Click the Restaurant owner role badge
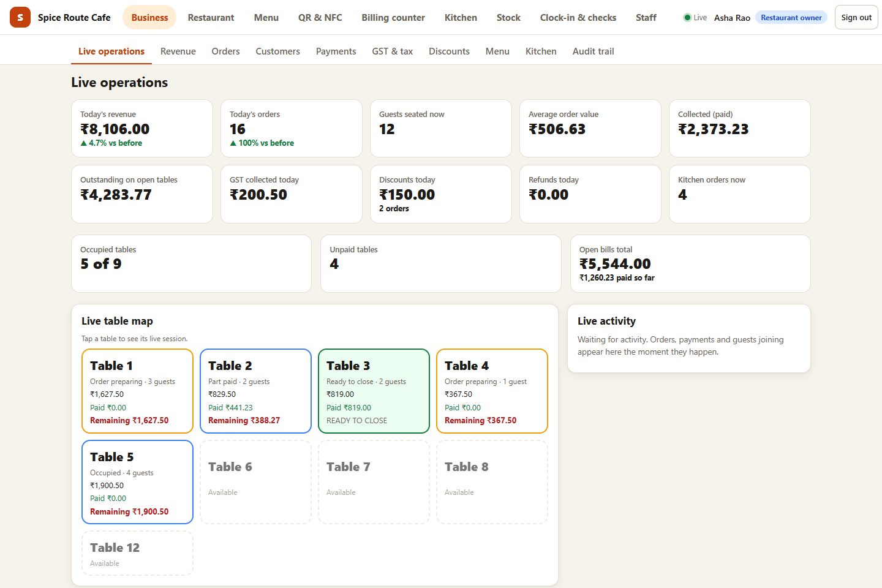882x588 pixels. 791,17
